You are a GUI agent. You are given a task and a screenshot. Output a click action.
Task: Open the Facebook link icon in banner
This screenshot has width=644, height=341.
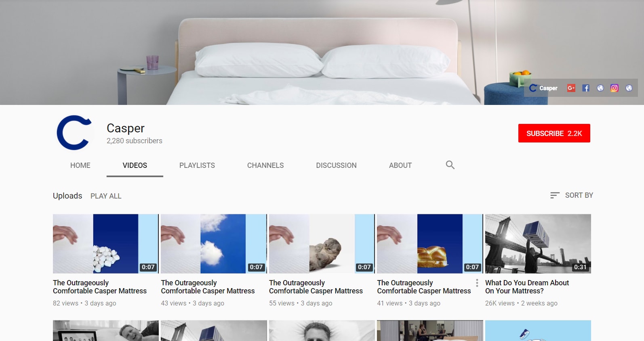click(586, 88)
